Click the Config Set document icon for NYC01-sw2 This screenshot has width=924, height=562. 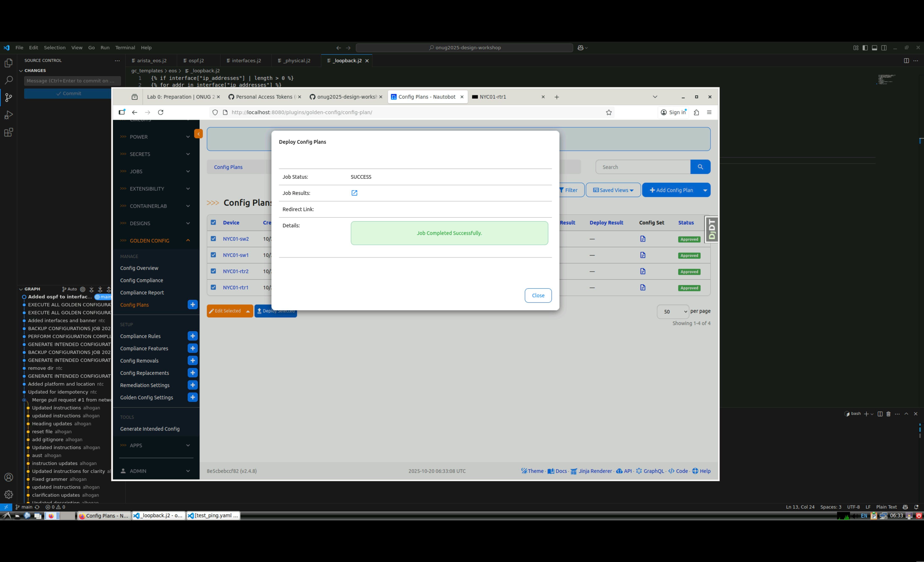(x=642, y=239)
